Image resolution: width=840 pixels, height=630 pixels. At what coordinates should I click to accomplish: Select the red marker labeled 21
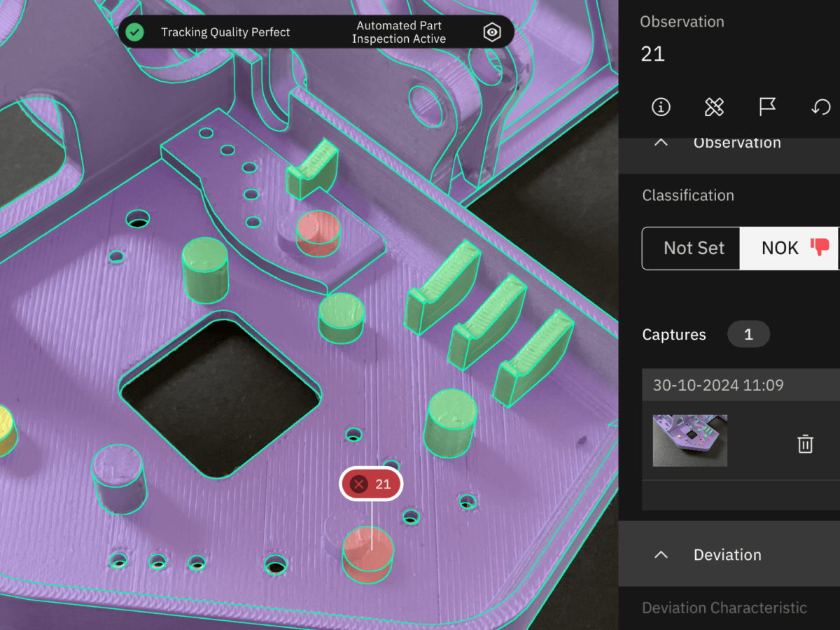[371, 484]
